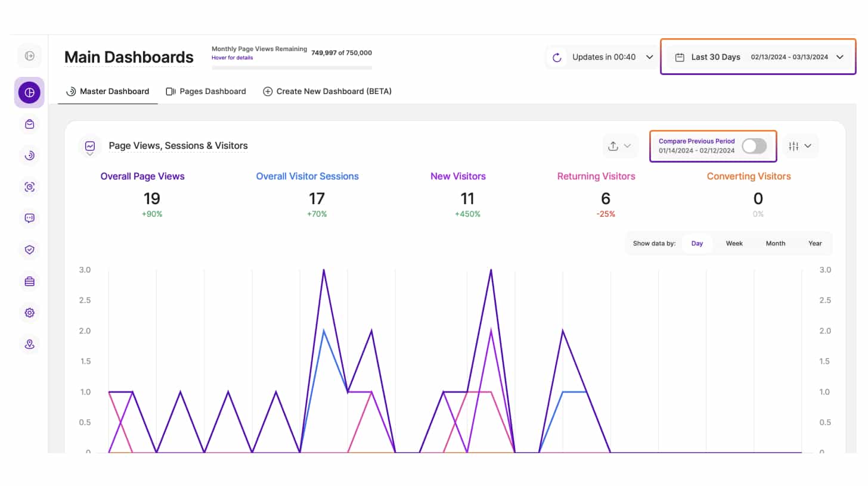The image size is (868, 486).
Task: Click the sidebar expand arrow icon
Action: coord(29,56)
